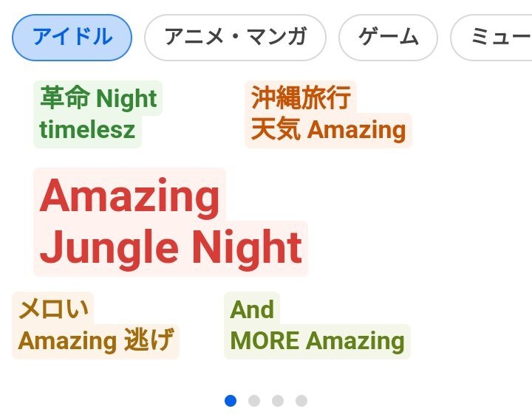Open the green 革命 Night keyword

(x=98, y=97)
